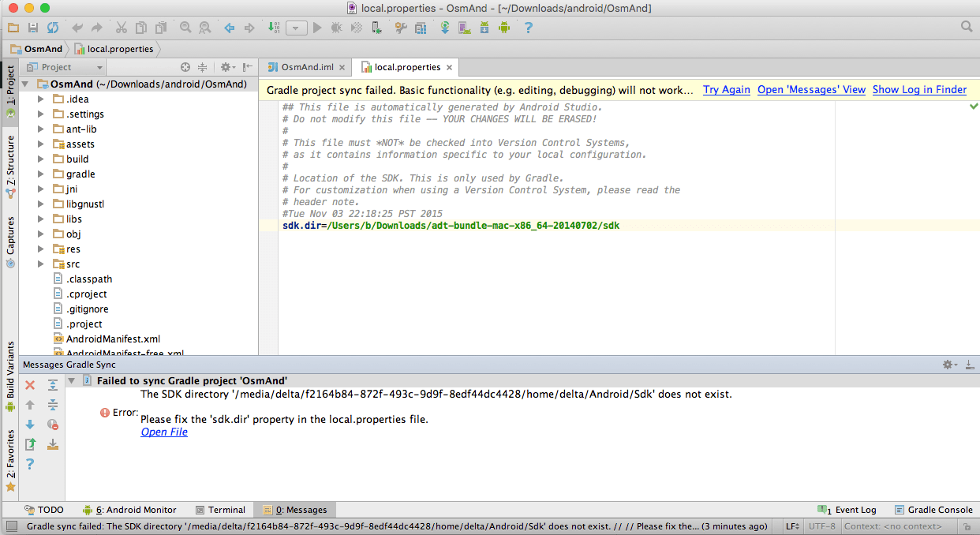Open the run configuration dropdown
The width and height of the screenshot is (980, 535).
[296, 28]
